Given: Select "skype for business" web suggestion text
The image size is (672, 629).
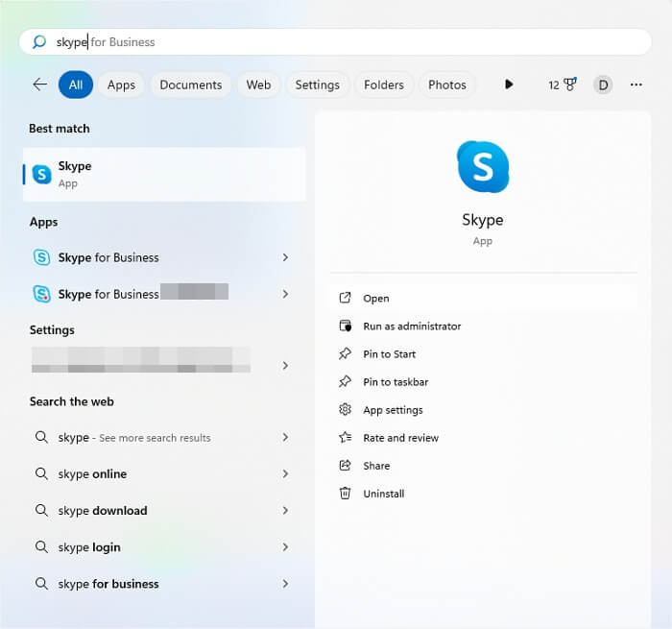Looking at the screenshot, I should (108, 584).
